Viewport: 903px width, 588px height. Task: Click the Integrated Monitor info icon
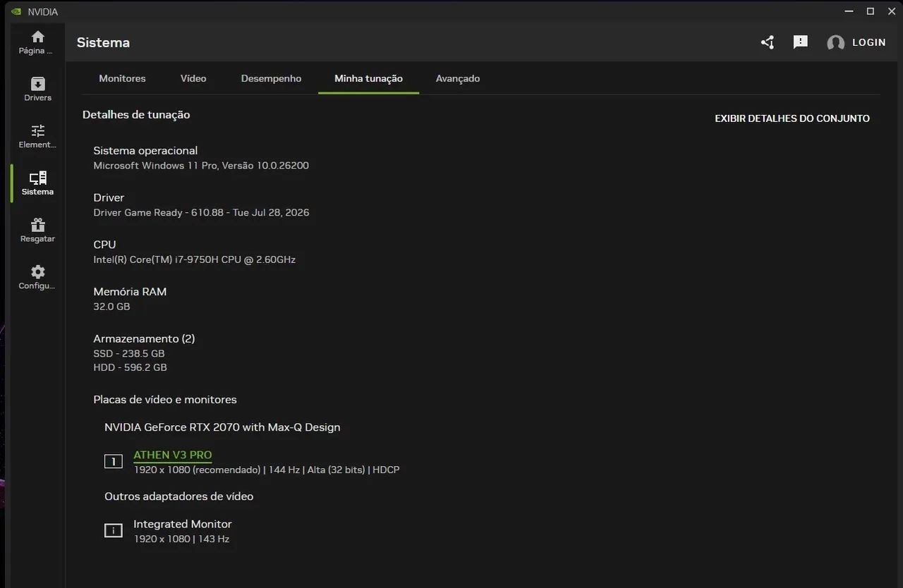[x=113, y=531]
